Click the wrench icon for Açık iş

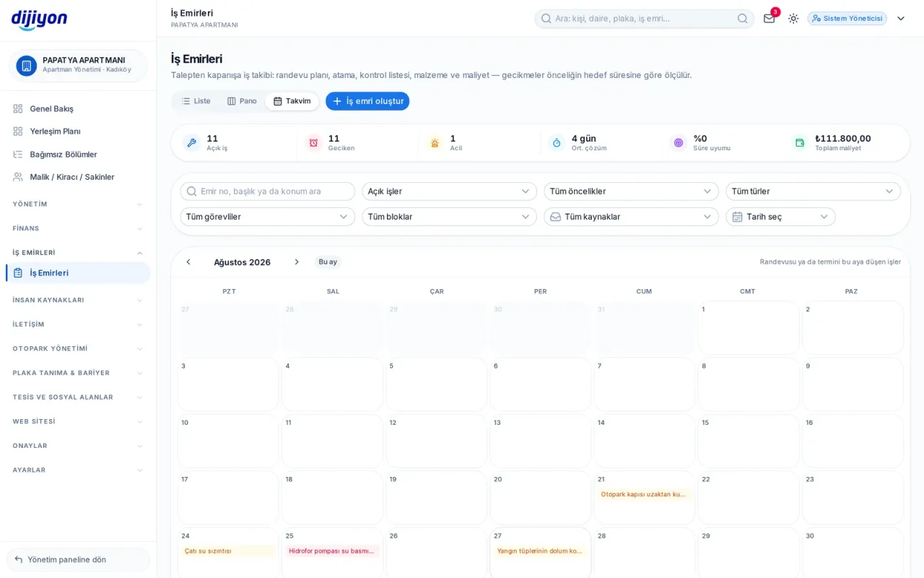[191, 143]
